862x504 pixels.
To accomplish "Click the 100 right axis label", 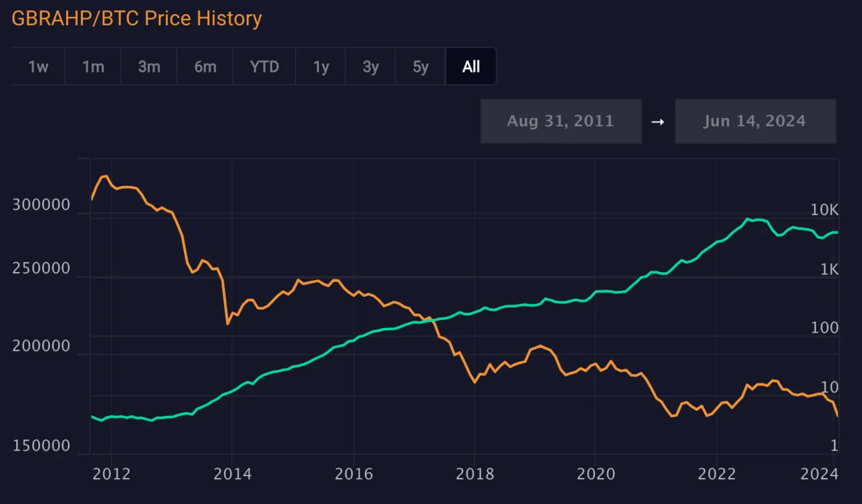I will (x=825, y=328).
